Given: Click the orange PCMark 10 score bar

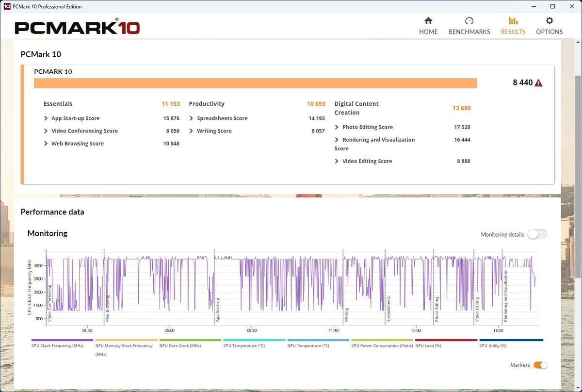Looking at the screenshot, I should click(x=255, y=83).
